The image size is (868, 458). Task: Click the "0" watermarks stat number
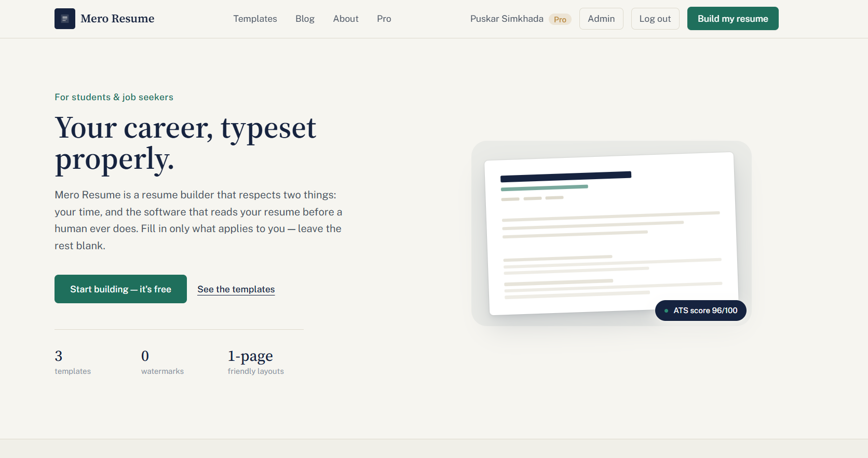[145, 356]
